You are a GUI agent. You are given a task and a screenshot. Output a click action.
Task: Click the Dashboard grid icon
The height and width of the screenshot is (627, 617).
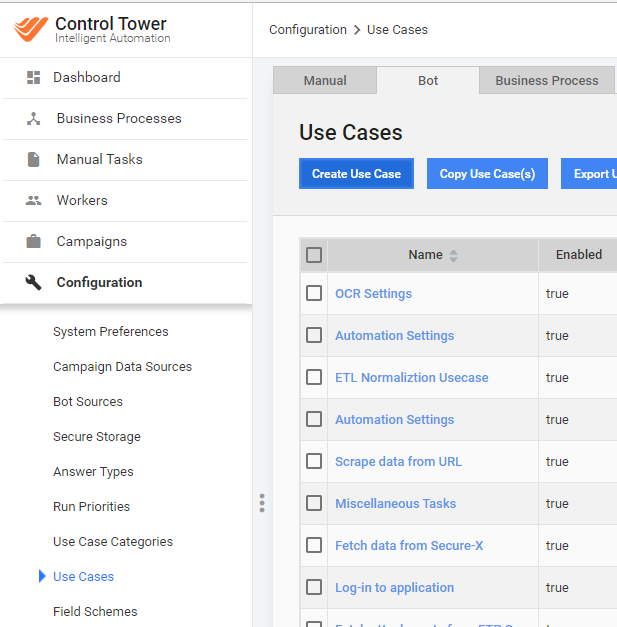[x=34, y=78]
